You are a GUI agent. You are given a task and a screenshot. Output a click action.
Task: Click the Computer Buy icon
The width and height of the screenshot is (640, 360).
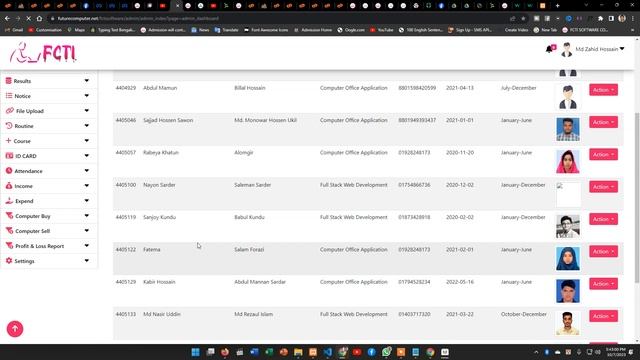tap(9, 216)
